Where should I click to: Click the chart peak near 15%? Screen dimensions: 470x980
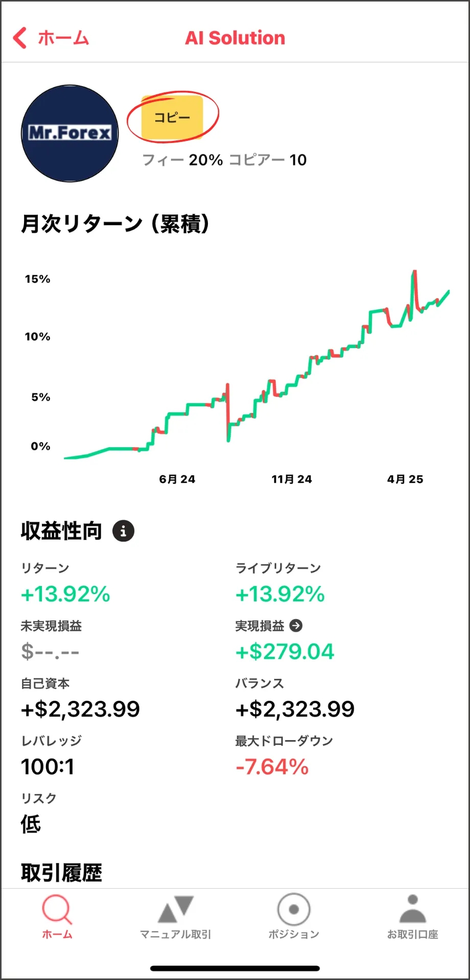click(414, 272)
